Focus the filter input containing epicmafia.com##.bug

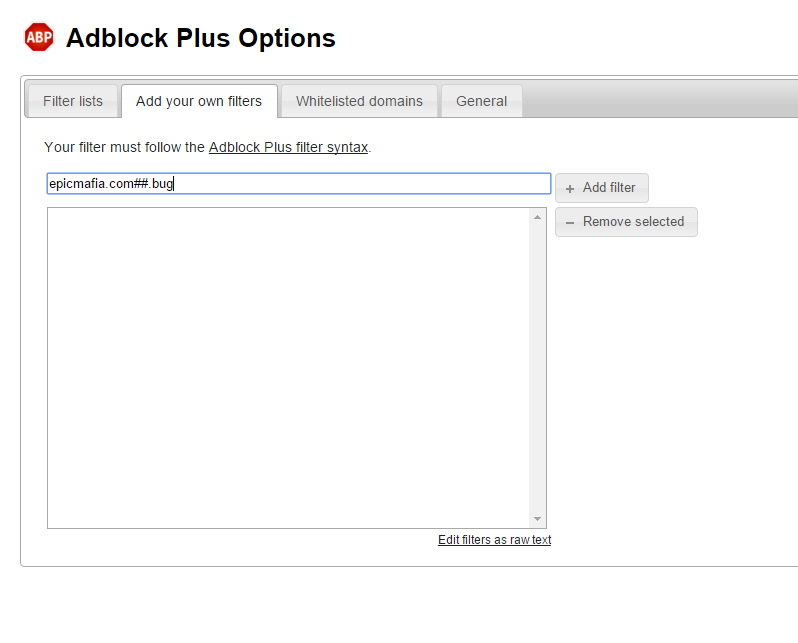point(299,183)
